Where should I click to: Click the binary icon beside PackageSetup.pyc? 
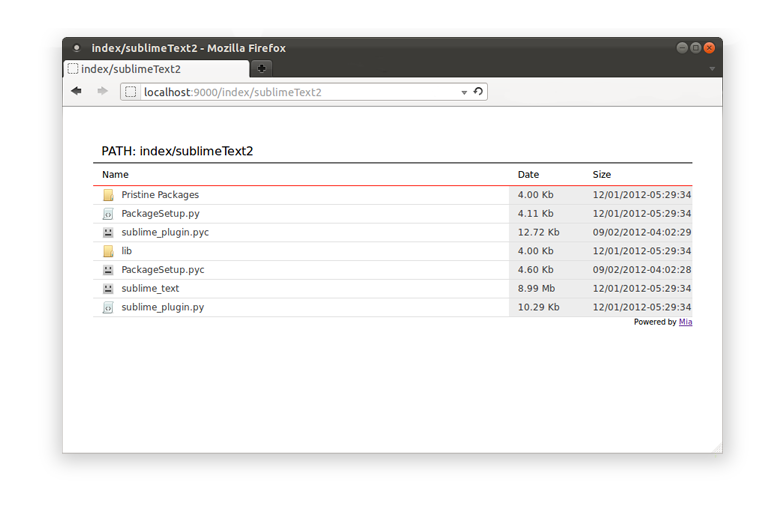click(108, 270)
